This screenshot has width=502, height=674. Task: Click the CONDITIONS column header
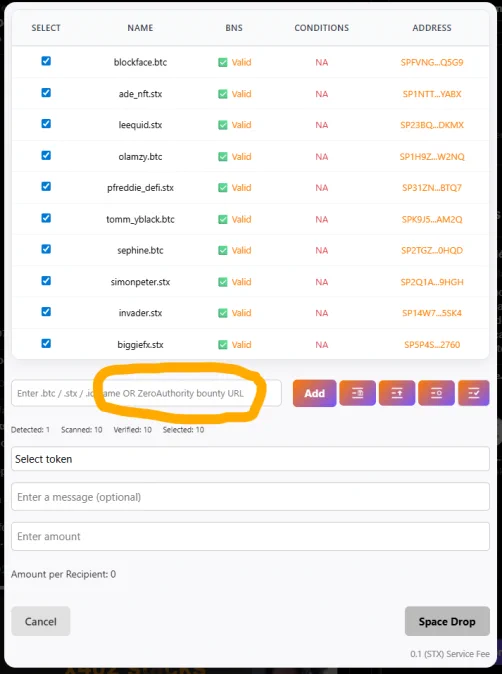321,28
